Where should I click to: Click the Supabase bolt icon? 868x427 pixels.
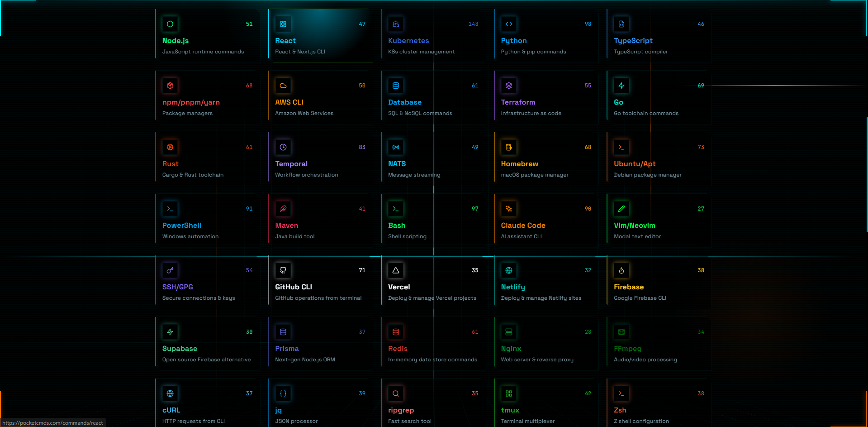point(170,332)
